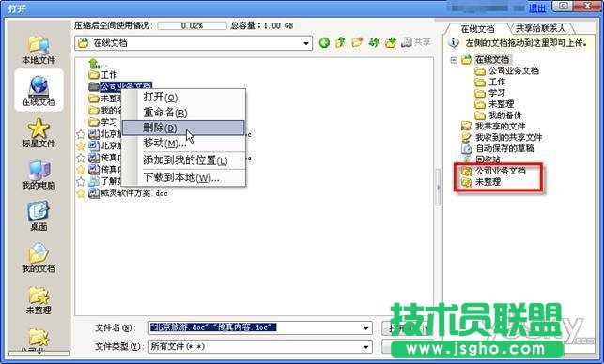604x364 pixels.
Task: Toggle filled star beside second 北京 file
Action: (81, 145)
